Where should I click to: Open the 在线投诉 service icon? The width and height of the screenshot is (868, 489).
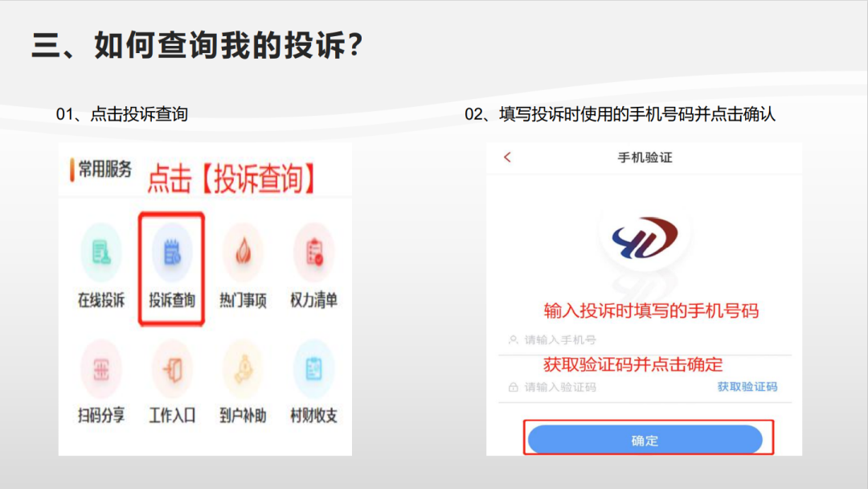[x=100, y=253]
